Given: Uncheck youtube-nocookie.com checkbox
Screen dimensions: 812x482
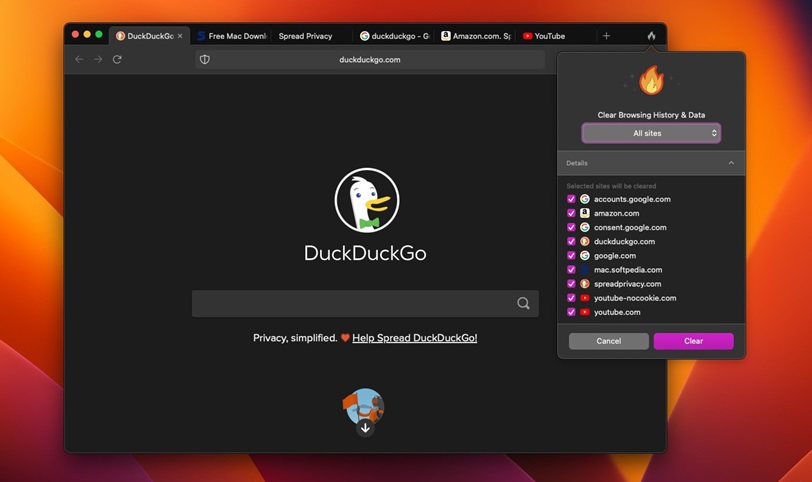Looking at the screenshot, I should 571,298.
